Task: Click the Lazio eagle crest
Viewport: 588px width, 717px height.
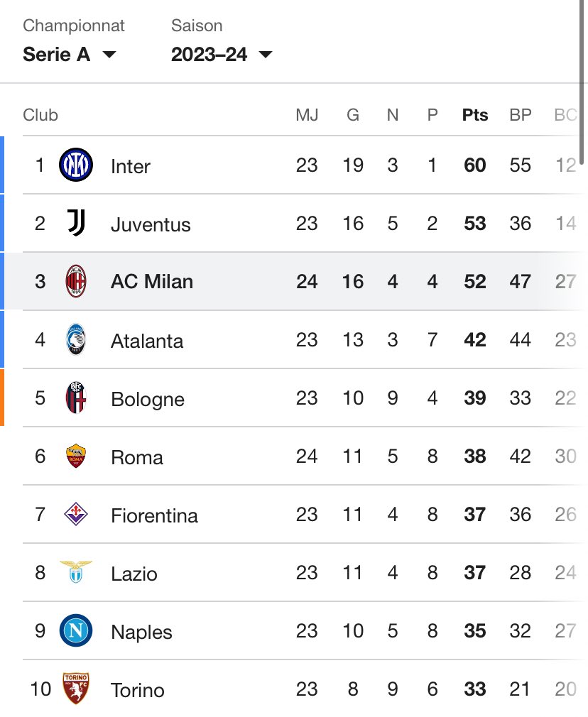Action: tap(76, 571)
